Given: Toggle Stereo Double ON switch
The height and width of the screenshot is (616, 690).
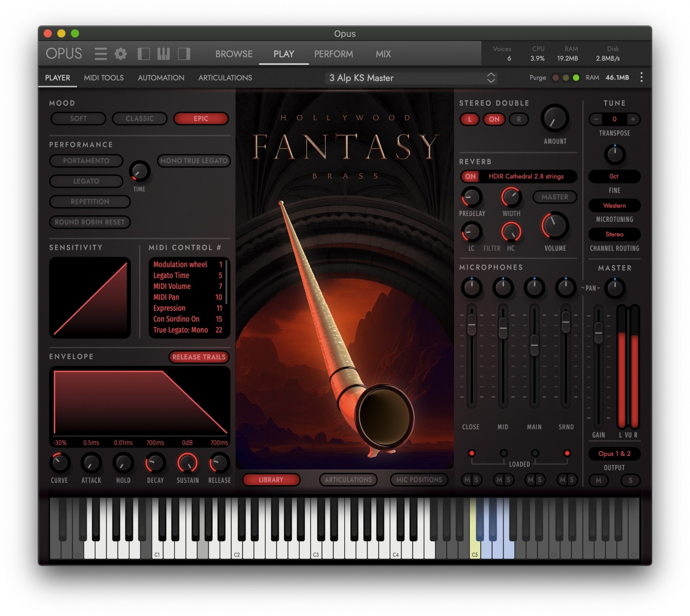Looking at the screenshot, I should (494, 119).
